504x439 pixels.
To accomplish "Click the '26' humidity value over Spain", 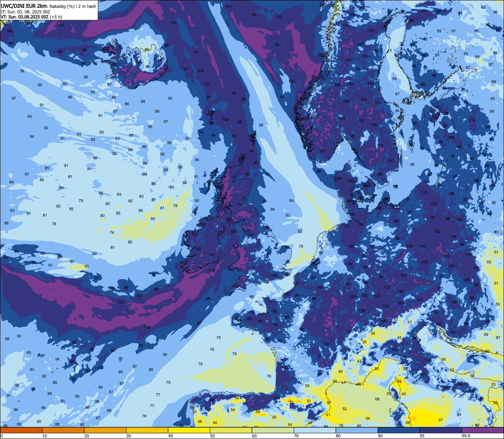I will pyautogui.click(x=274, y=417).
